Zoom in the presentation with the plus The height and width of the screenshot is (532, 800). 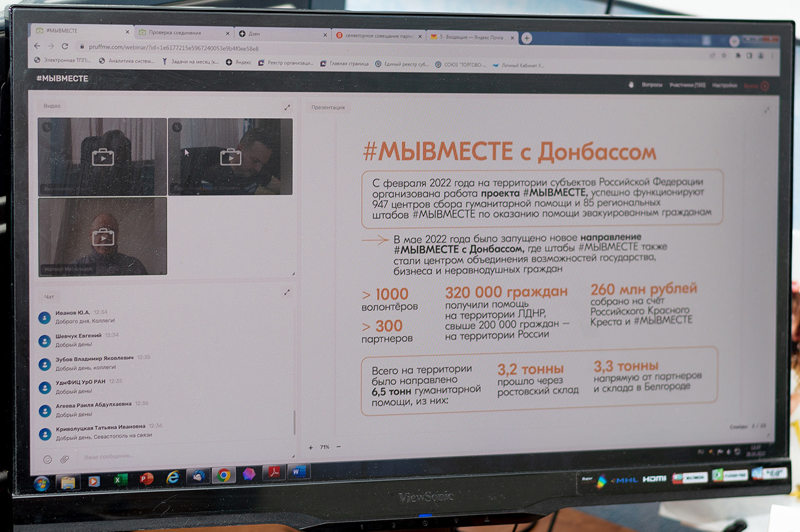point(310,447)
